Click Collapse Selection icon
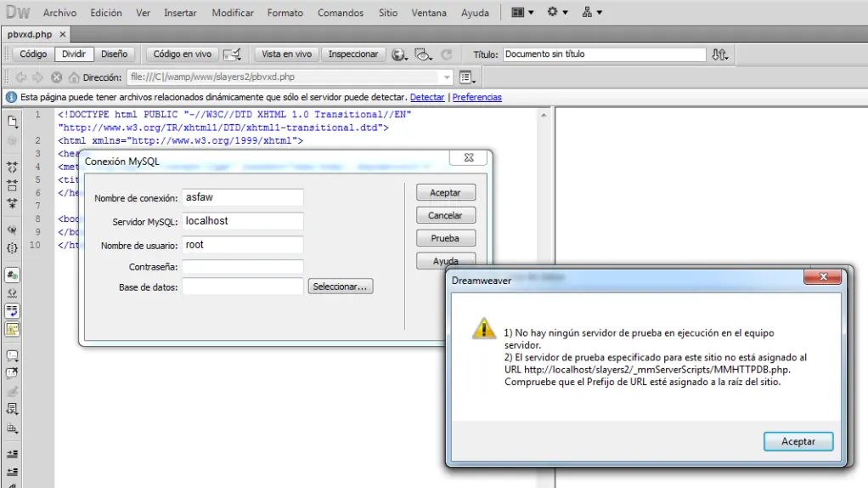Screen dimensions: 868x488 [x=12, y=185]
